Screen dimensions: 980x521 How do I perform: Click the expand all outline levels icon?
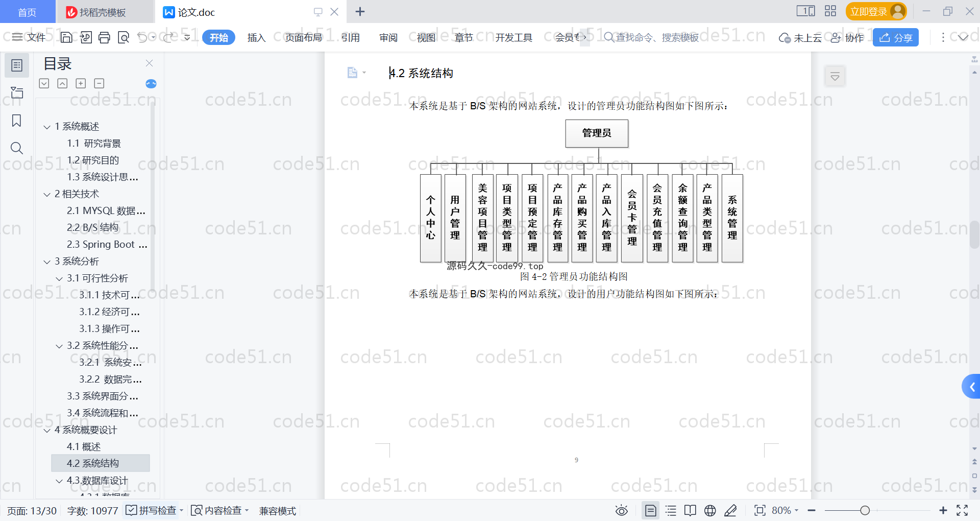[x=44, y=83]
